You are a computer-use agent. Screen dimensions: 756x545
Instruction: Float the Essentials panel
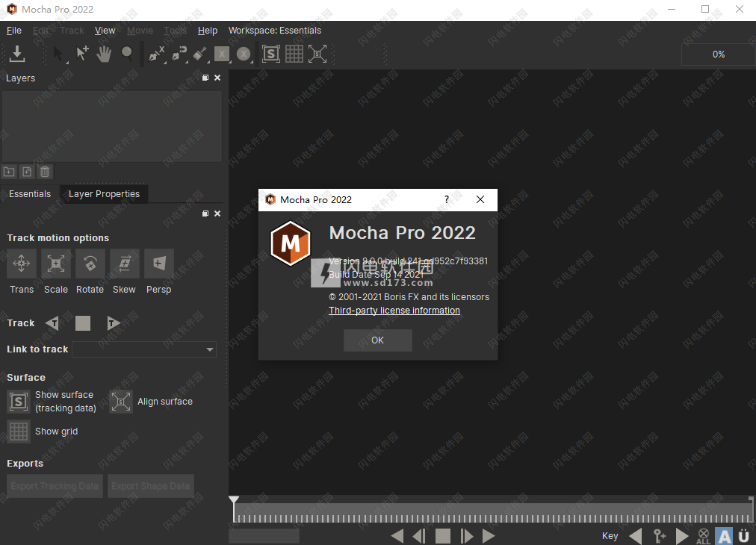point(205,214)
